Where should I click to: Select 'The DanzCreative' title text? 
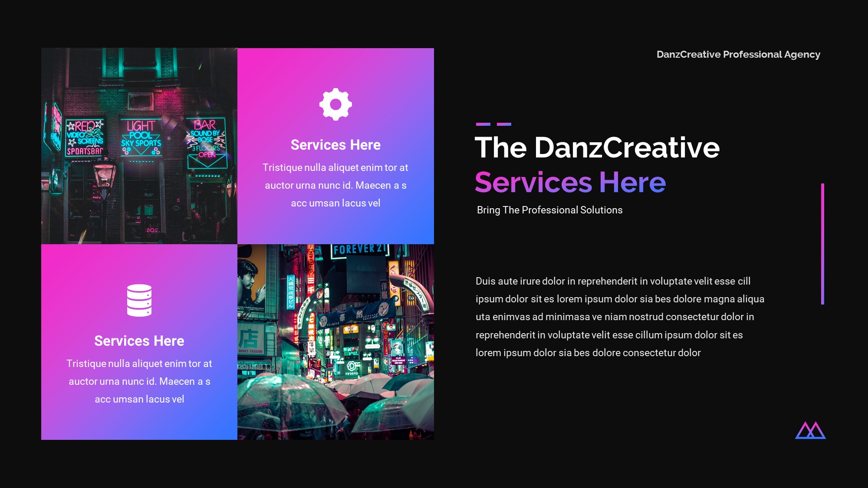[598, 148]
